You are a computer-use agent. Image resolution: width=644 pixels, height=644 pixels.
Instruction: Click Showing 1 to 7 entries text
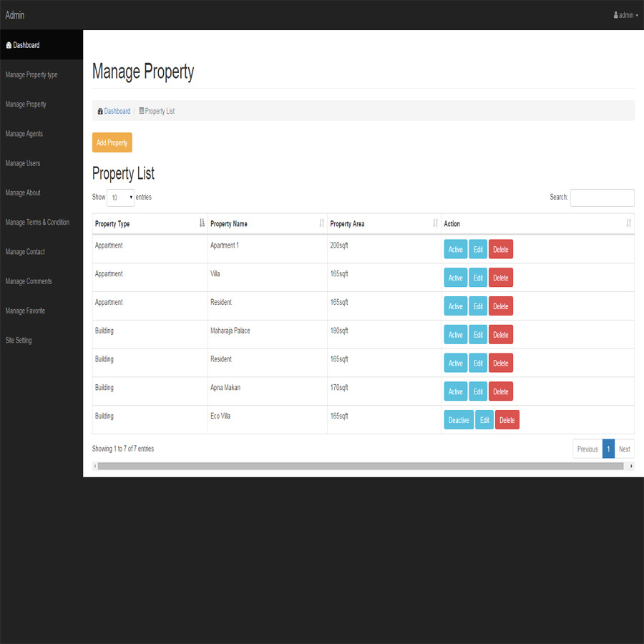point(123,449)
